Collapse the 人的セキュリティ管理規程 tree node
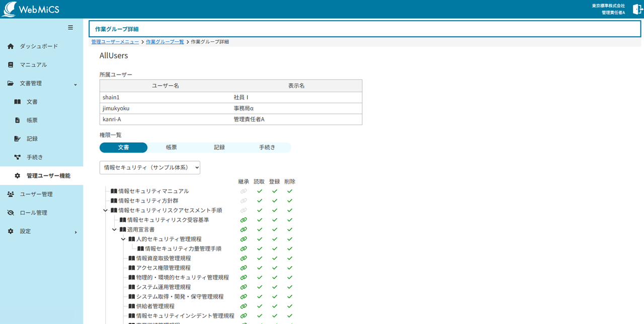The height and width of the screenshot is (324, 644). (123, 239)
